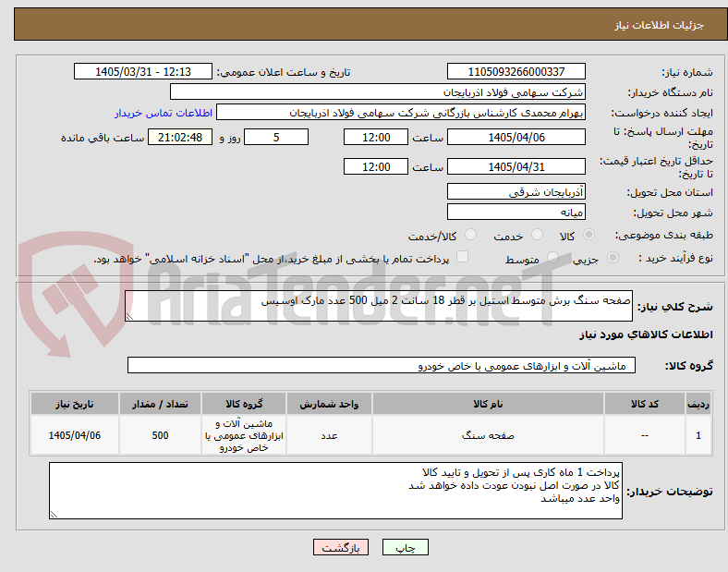The image size is (728, 572).
Task: Click the تعداد / مقدار column header
Action: [160, 404]
